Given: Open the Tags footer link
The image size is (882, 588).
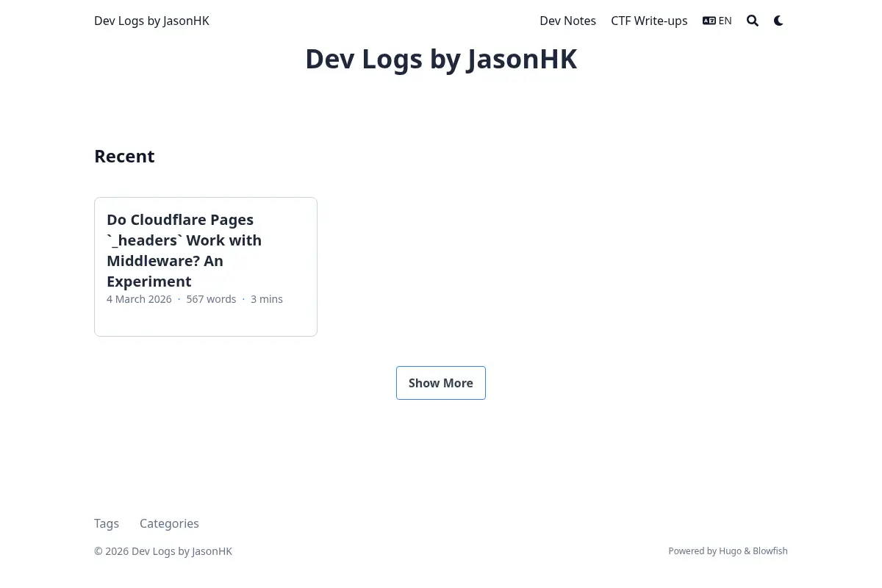Looking at the screenshot, I should pos(107,523).
